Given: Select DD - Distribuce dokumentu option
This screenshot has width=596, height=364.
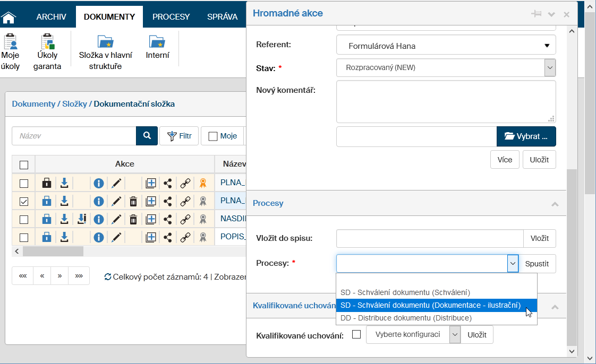Looking at the screenshot, I should pos(406,318).
